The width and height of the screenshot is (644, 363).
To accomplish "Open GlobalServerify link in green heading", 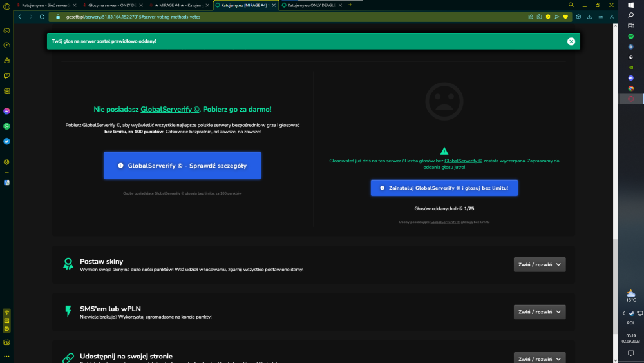I will (x=170, y=110).
